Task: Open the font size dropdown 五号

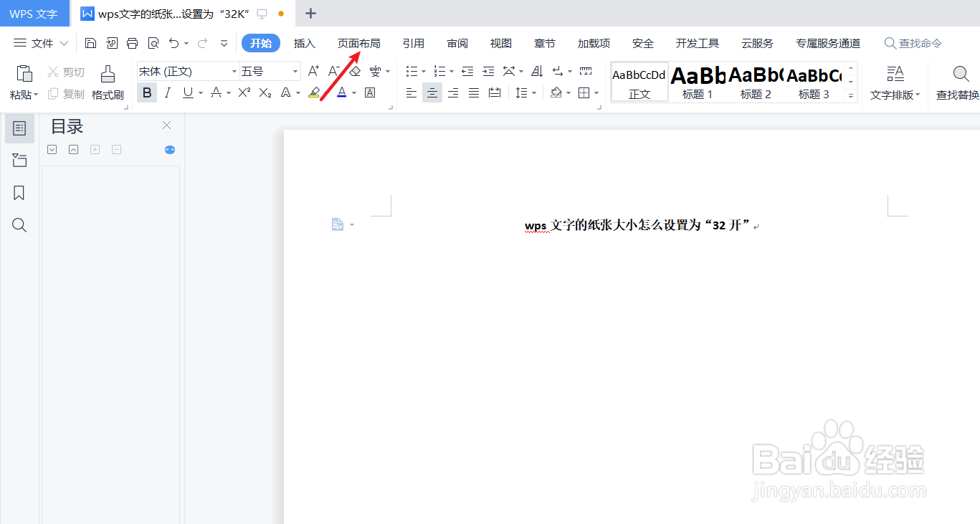Action: [x=295, y=72]
